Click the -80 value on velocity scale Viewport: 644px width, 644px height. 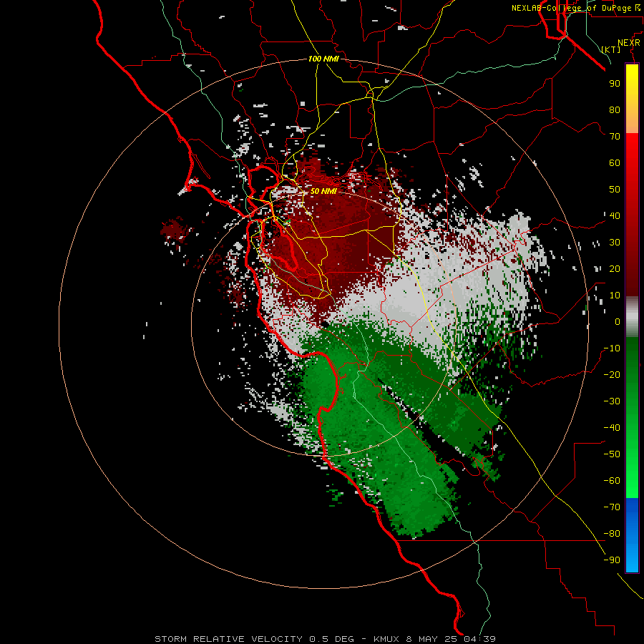click(x=612, y=534)
